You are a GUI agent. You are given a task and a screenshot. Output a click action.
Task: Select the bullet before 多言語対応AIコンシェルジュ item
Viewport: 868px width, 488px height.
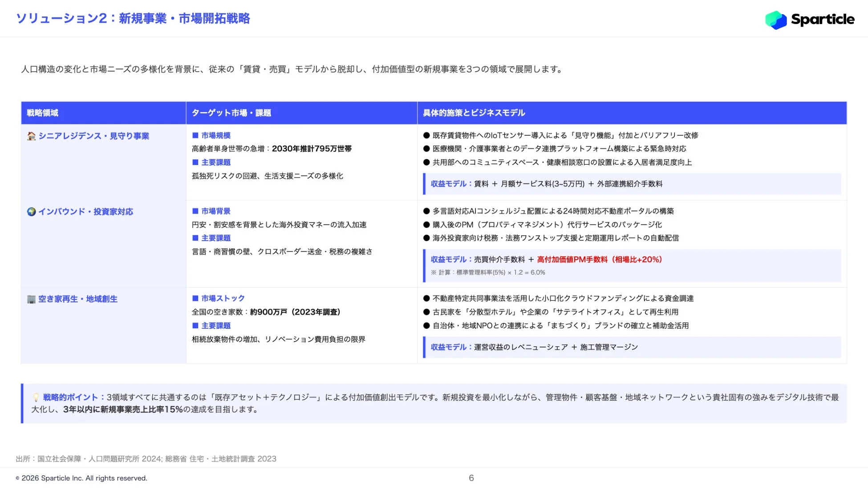425,211
